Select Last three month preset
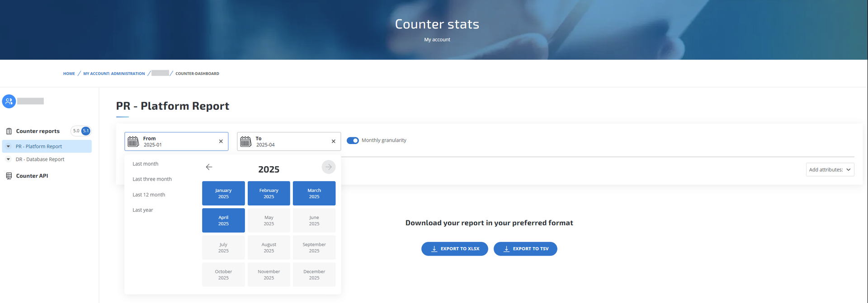The height and width of the screenshot is (303, 868). pyautogui.click(x=152, y=179)
